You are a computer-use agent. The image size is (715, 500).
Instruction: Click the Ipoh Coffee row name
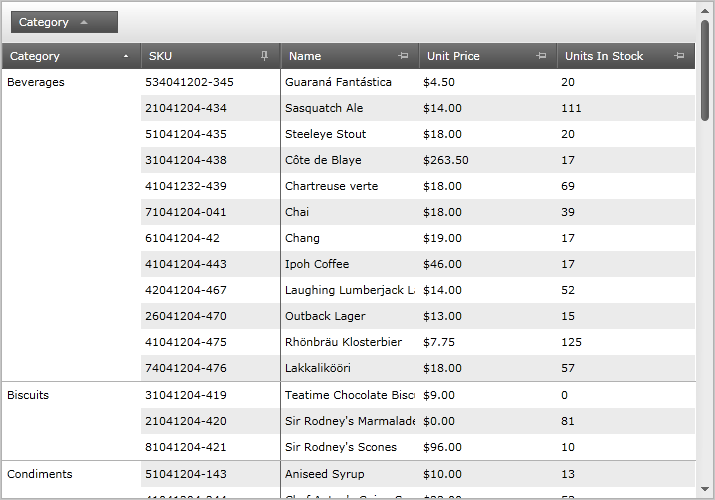(x=317, y=264)
